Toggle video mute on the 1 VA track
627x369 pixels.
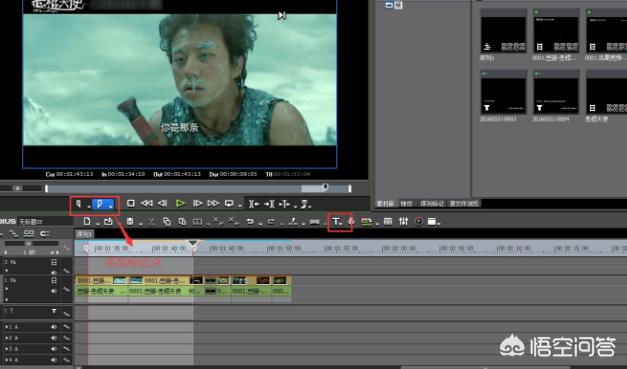54,280
